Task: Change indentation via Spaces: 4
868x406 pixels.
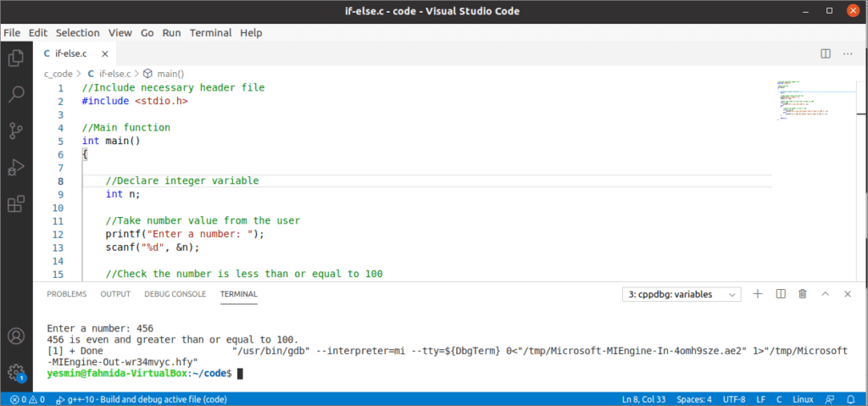Action: pos(693,399)
